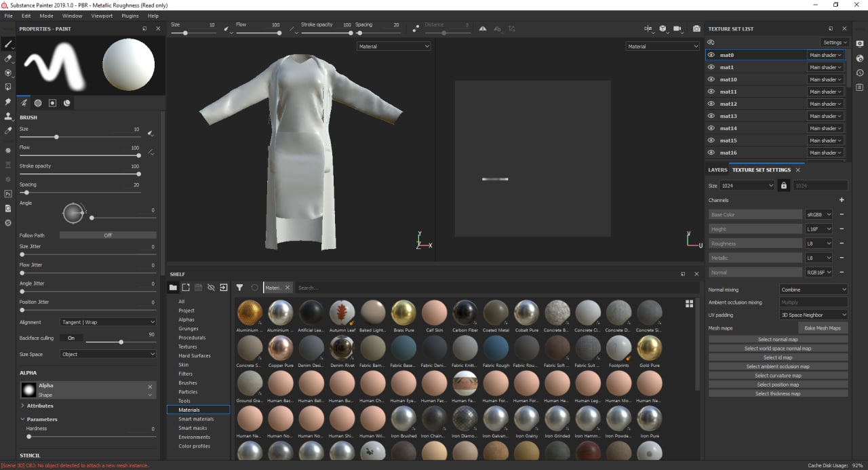The height and width of the screenshot is (470, 868).
Task: Open History panel in right sidebar
Action: (860, 73)
